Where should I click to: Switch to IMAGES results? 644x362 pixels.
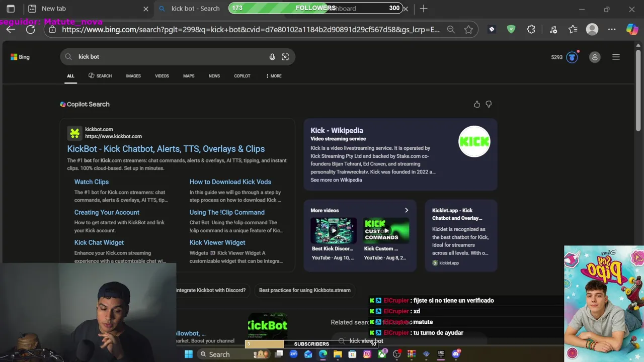[133, 76]
